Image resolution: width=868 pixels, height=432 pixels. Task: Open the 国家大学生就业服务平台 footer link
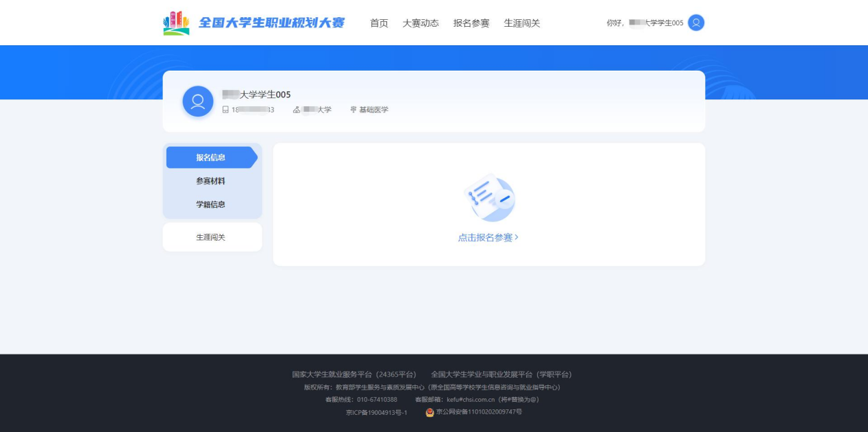pos(354,374)
